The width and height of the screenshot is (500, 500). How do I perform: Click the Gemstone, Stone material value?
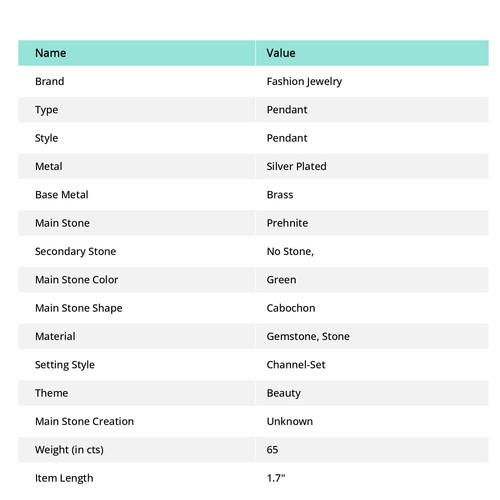click(308, 336)
